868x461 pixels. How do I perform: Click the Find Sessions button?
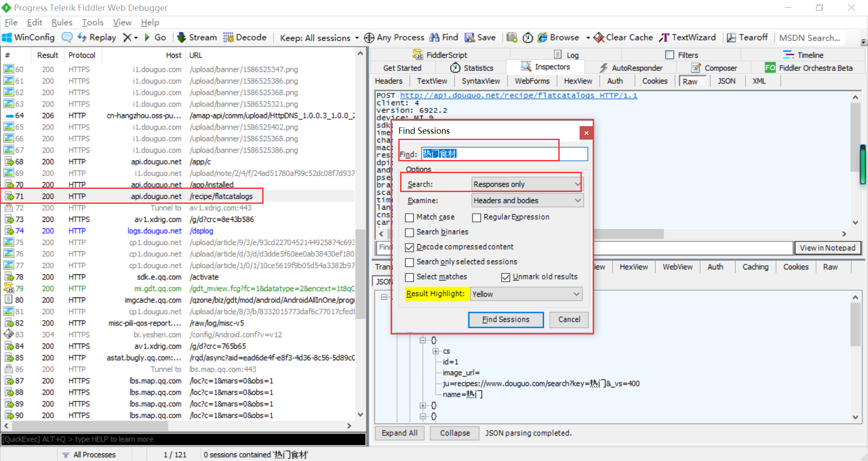coord(506,320)
